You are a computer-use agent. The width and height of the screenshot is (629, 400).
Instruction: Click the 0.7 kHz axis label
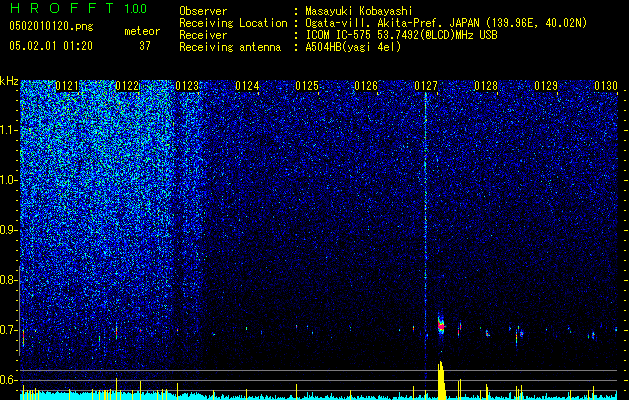tap(9, 330)
